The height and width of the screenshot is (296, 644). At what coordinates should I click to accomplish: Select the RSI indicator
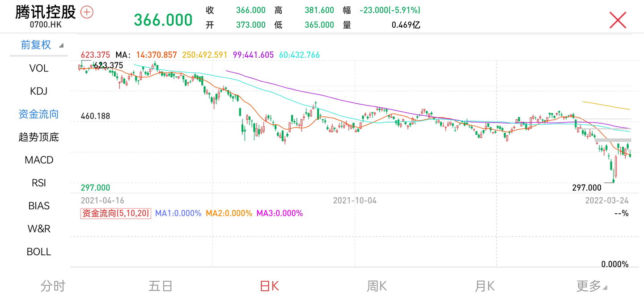[x=38, y=182]
